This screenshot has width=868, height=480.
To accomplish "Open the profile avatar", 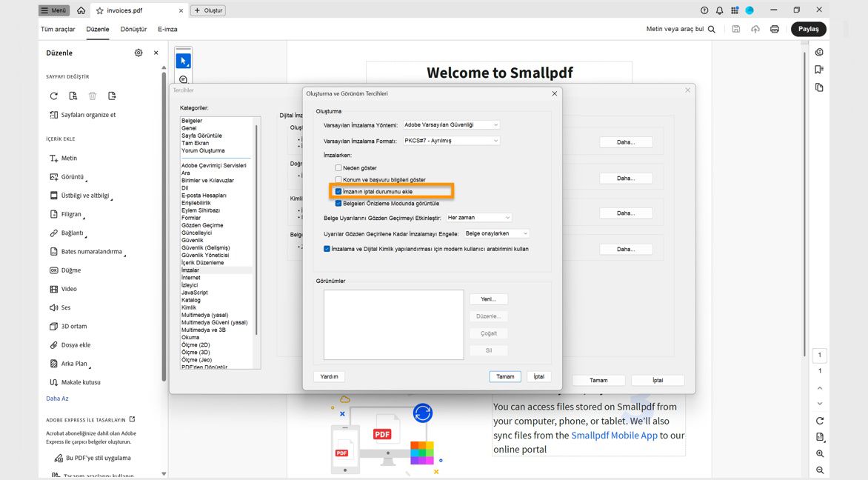I will pos(749,10).
